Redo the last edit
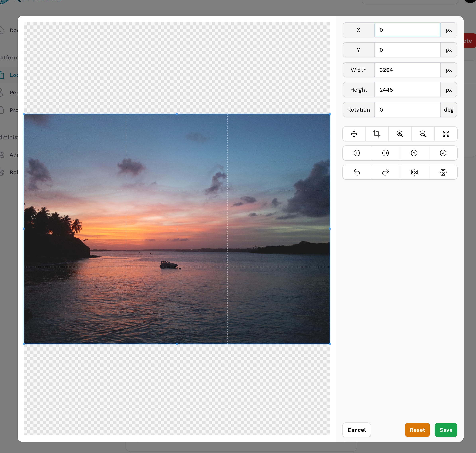The width and height of the screenshot is (476, 453). 385,172
